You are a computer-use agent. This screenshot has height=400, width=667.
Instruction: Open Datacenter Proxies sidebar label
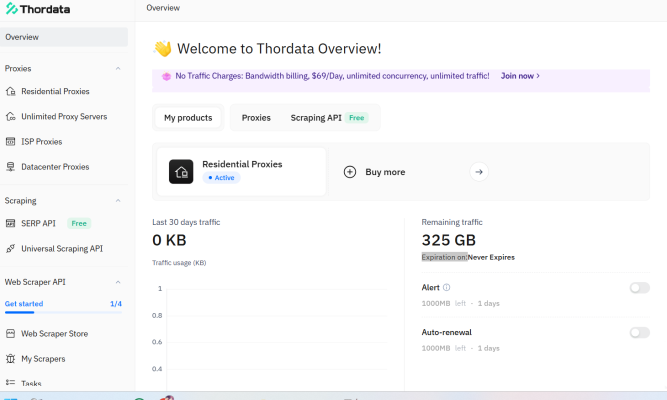click(x=55, y=167)
